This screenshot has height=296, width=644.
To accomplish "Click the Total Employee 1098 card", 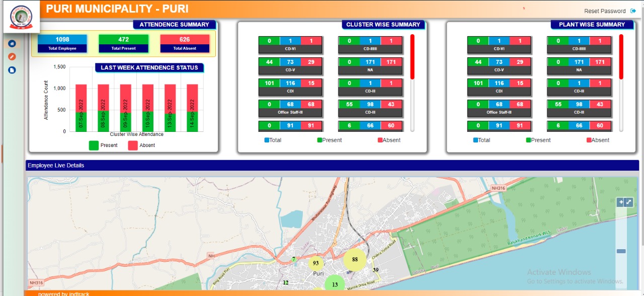I will [x=62, y=44].
